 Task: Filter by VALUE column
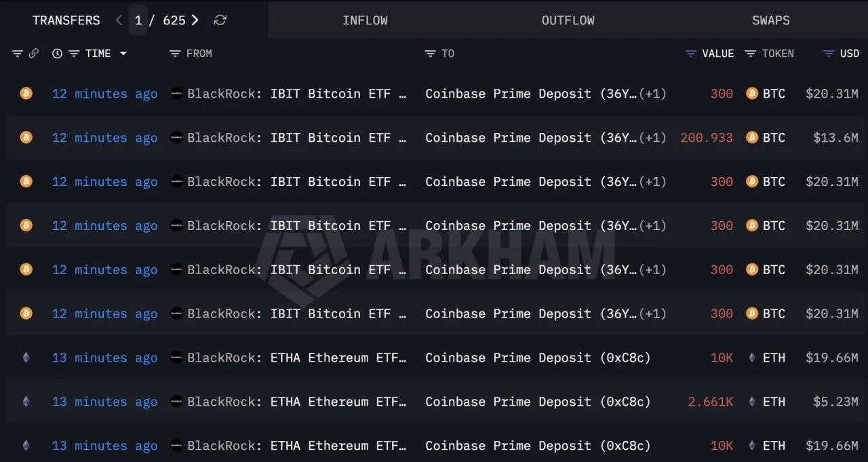point(691,54)
